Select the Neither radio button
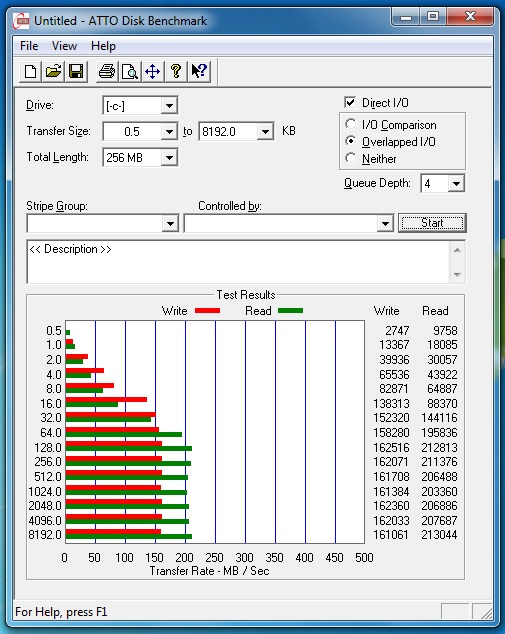505x634 pixels. [x=351, y=158]
